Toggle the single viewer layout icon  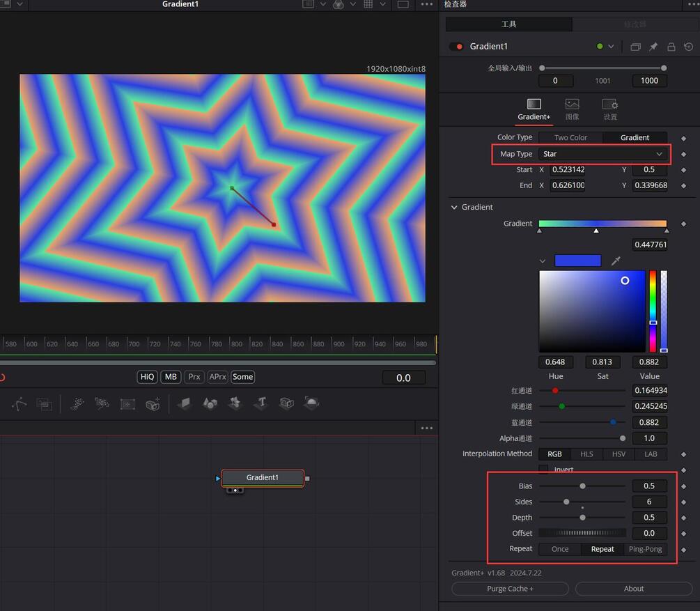click(403, 4)
